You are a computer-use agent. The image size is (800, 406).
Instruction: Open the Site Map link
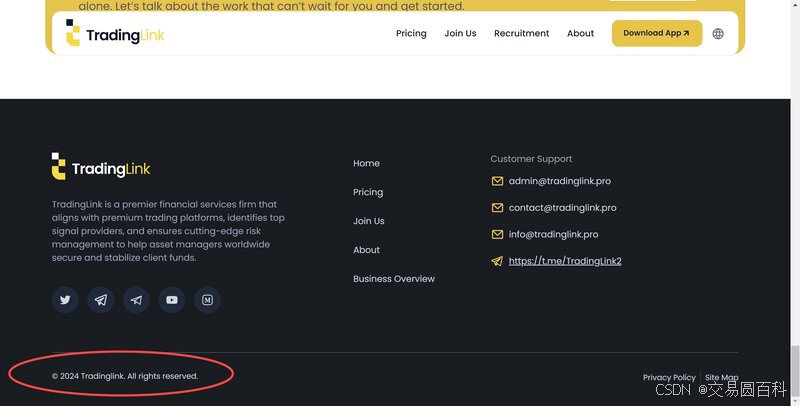tap(721, 377)
